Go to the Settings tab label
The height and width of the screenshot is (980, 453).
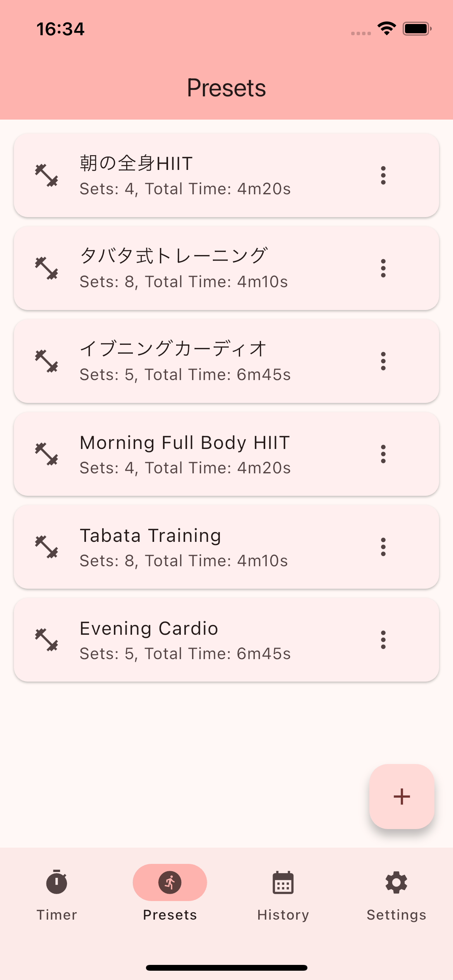pyautogui.click(x=396, y=915)
